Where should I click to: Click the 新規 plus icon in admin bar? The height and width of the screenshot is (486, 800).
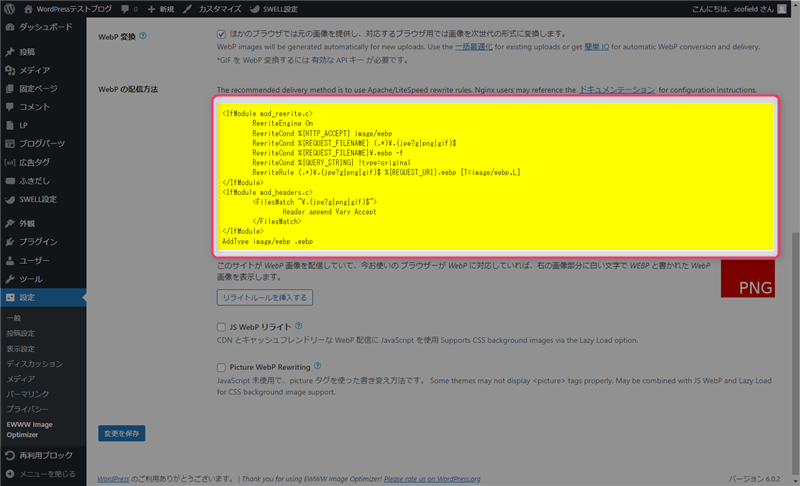151,9
